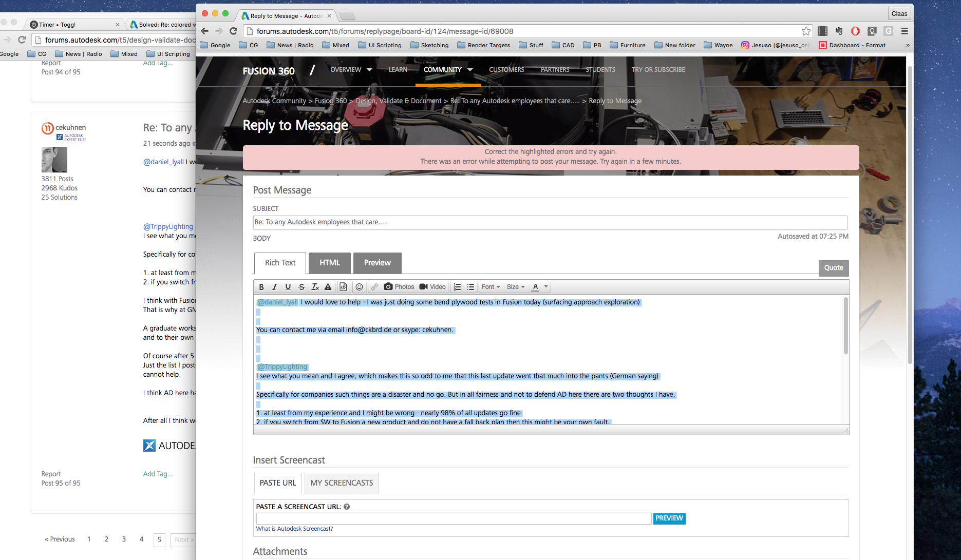
Task: Open the emoticon smiley picker
Action: (359, 287)
